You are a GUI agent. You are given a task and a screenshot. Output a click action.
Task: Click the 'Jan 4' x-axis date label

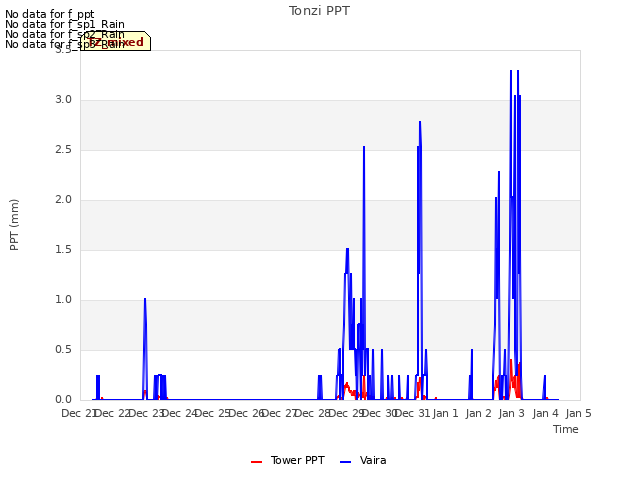coord(545,413)
